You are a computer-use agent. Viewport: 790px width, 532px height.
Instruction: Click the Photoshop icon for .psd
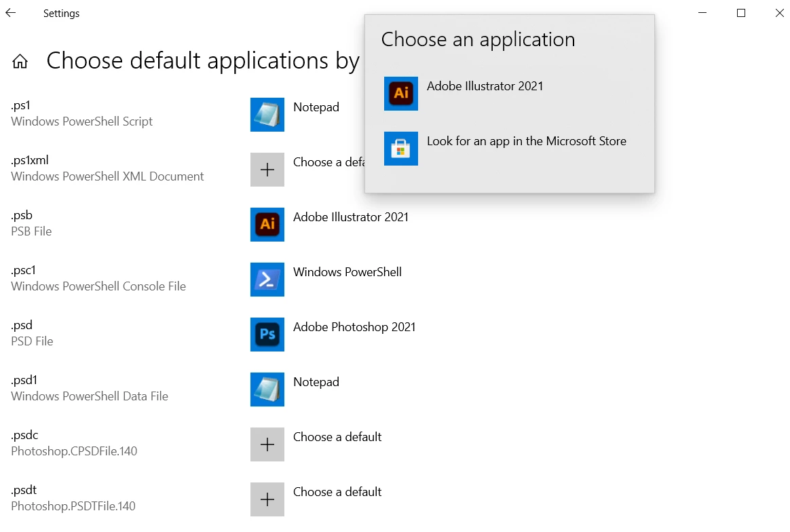click(267, 335)
